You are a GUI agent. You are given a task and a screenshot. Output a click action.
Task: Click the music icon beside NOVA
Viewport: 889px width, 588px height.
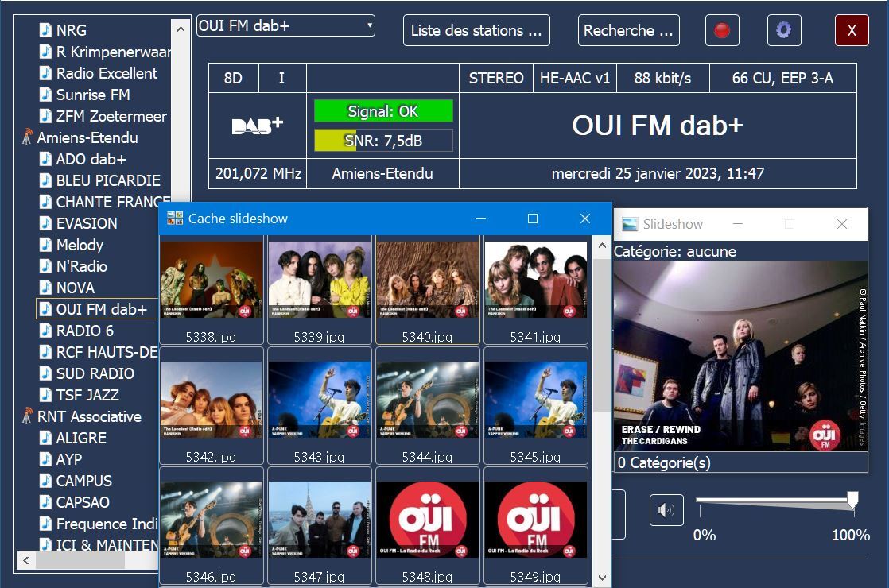click(x=45, y=288)
